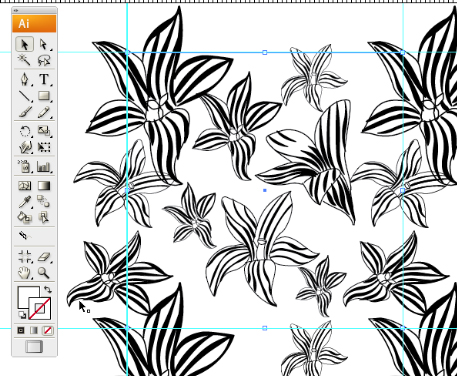457x376 pixels.
Task: Select the Line Segment tool
Action: (25, 96)
